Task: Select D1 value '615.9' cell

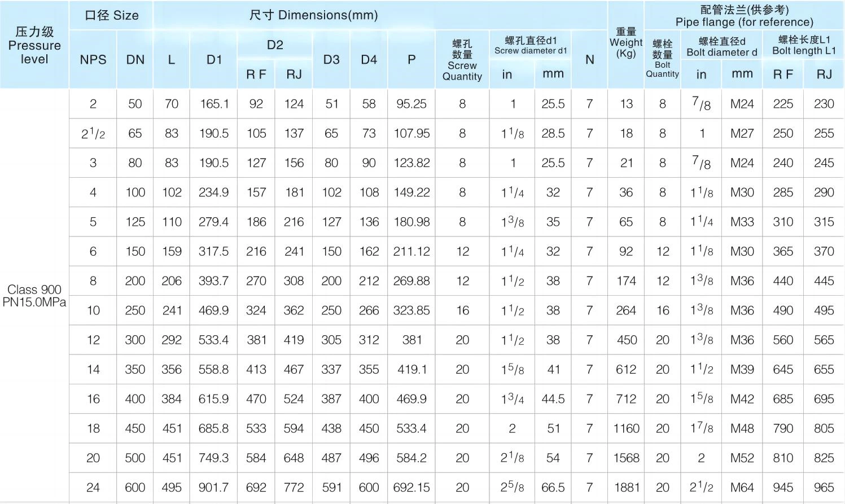Action: click(x=214, y=399)
